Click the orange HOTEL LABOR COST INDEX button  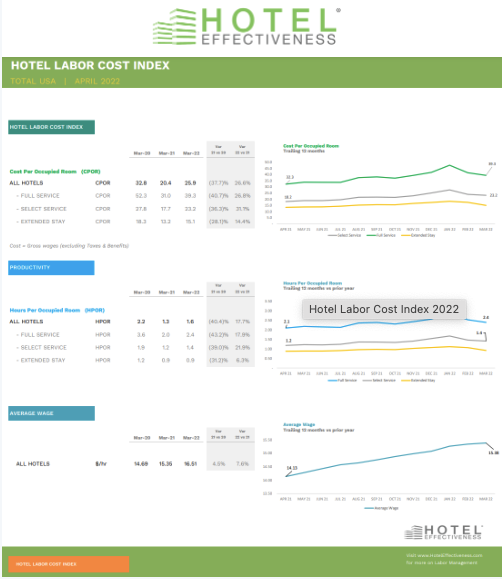69,564
